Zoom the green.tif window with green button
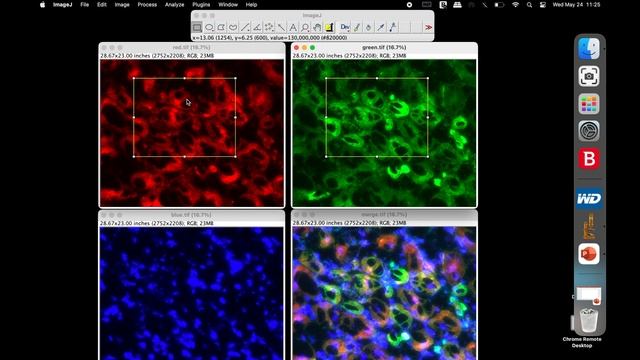Image resolution: width=640 pixels, height=360 pixels. [x=312, y=48]
